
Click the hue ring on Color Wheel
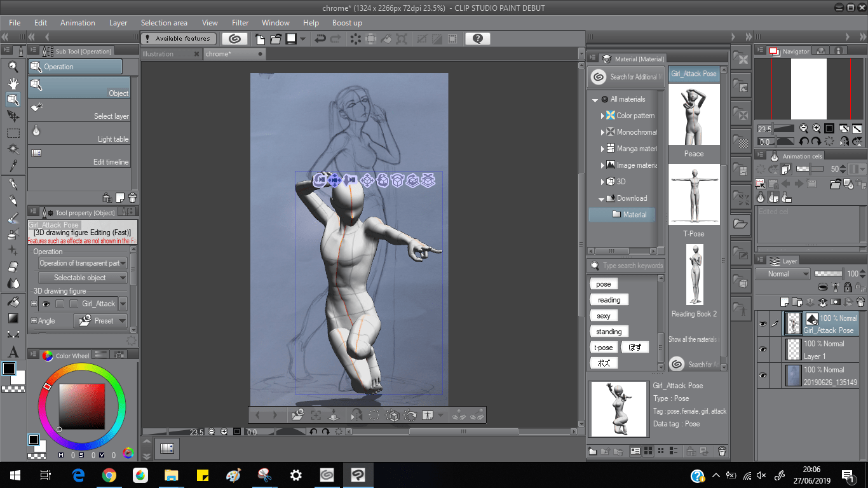pos(81,368)
